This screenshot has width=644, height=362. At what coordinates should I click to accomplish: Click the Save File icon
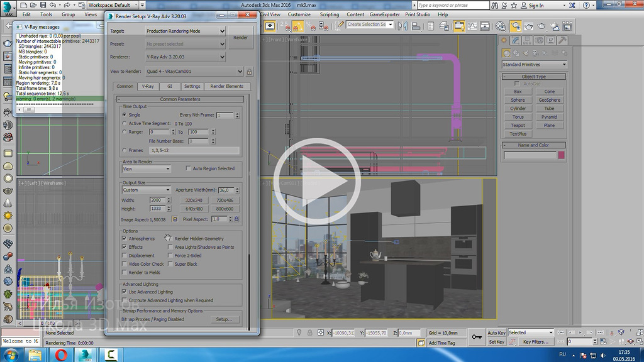pos(43,5)
